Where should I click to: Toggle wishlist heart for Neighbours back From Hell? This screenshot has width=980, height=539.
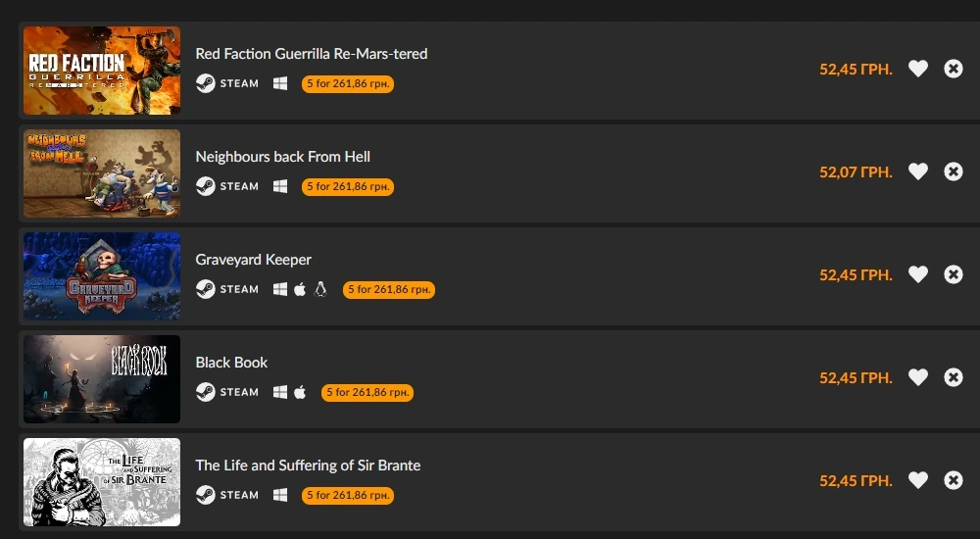click(917, 171)
